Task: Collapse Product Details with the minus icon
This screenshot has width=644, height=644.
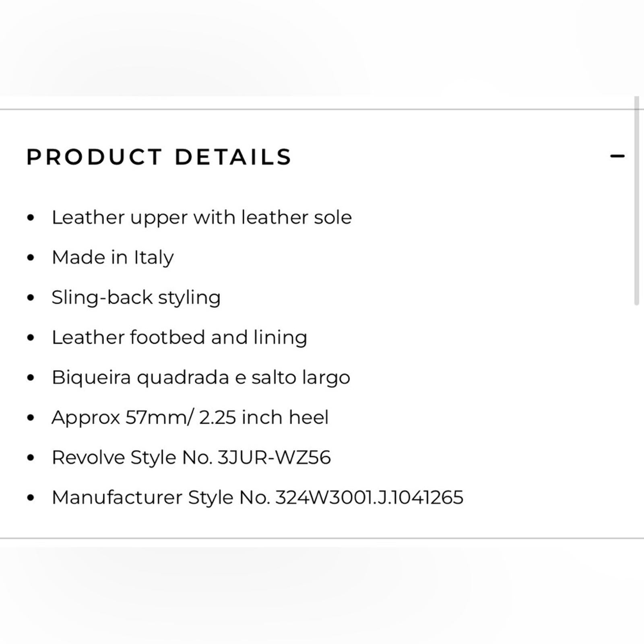Action: coord(617,156)
